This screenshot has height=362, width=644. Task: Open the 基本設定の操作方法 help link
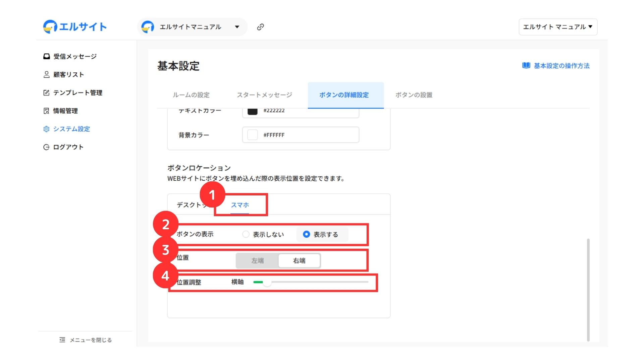(x=561, y=66)
